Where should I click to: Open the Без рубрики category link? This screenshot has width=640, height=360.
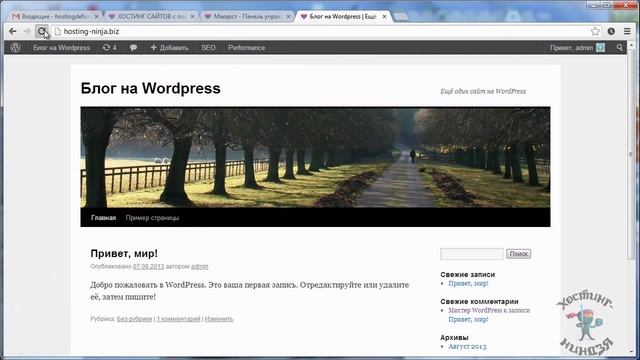pyautogui.click(x=134, y=319)
